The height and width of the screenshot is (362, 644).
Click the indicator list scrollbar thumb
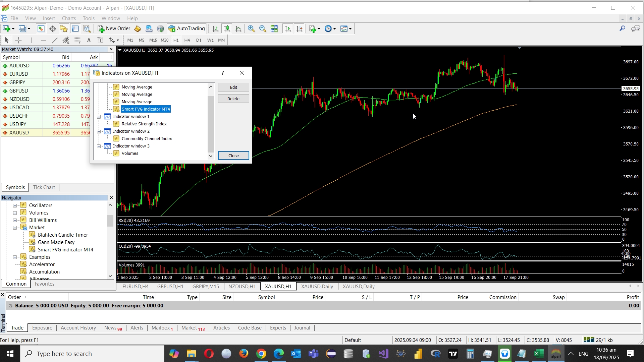211,124
